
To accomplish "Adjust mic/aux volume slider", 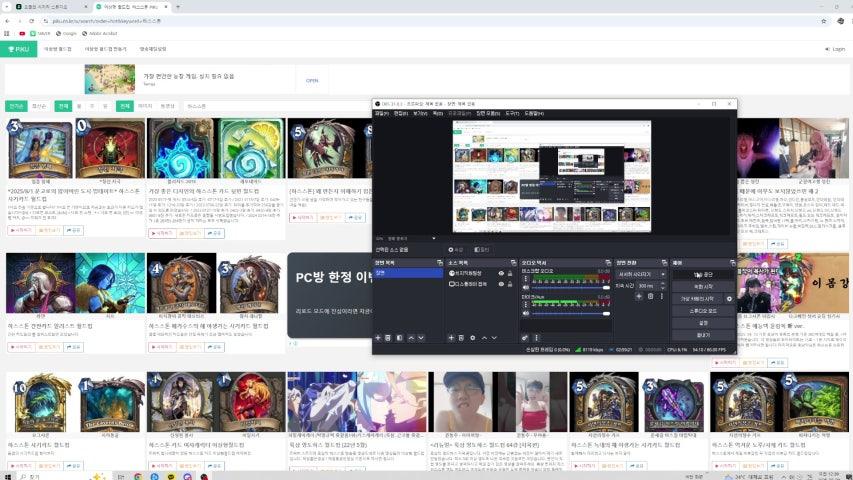I will (x=570, y=313).
